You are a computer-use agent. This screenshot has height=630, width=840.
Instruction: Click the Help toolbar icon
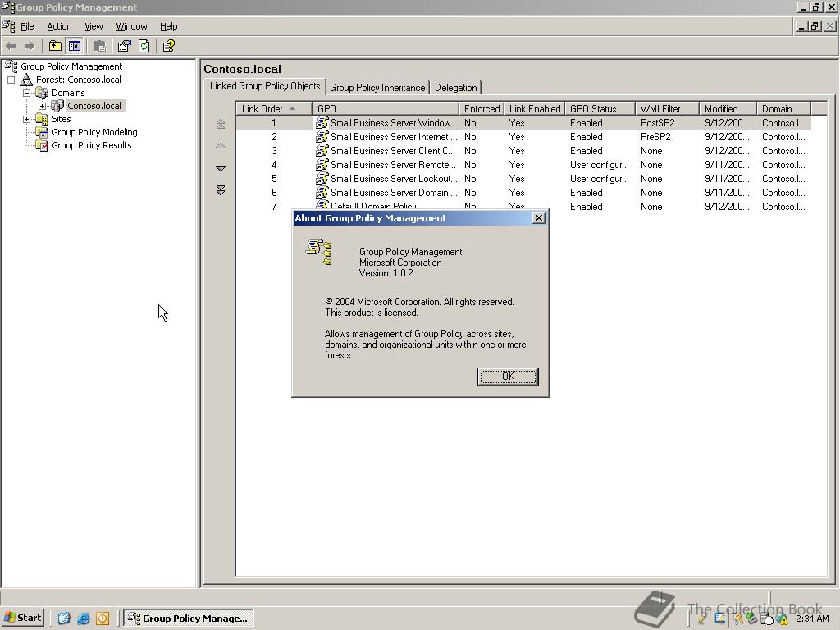click(x=169, y=46)
